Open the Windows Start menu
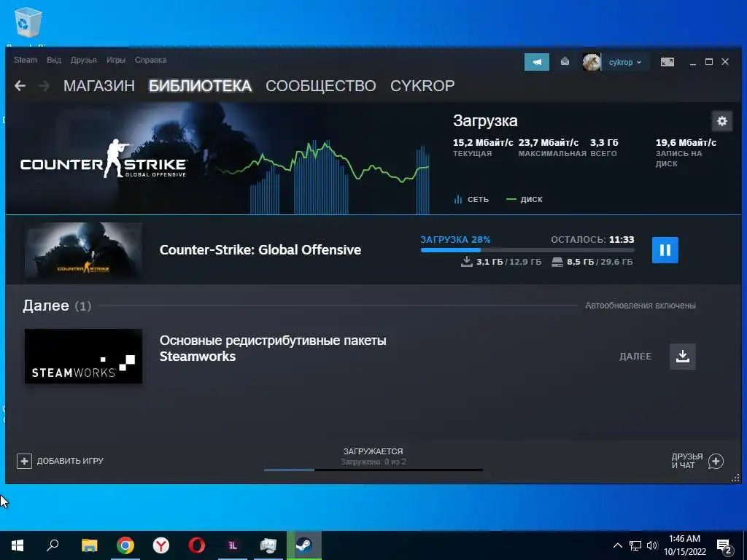Image resolution: width=747 pixels, height=560 pixels. pos(18,545)
